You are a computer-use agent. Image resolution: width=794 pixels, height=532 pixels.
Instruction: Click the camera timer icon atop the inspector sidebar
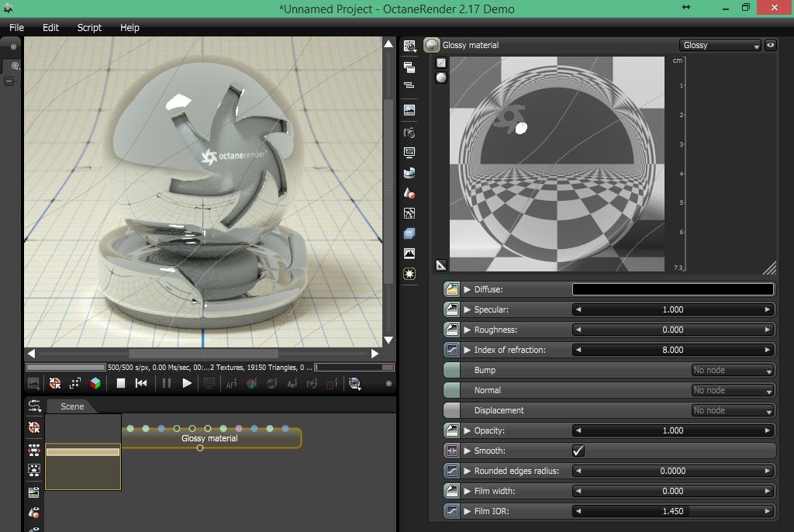[x=409, y=46]
